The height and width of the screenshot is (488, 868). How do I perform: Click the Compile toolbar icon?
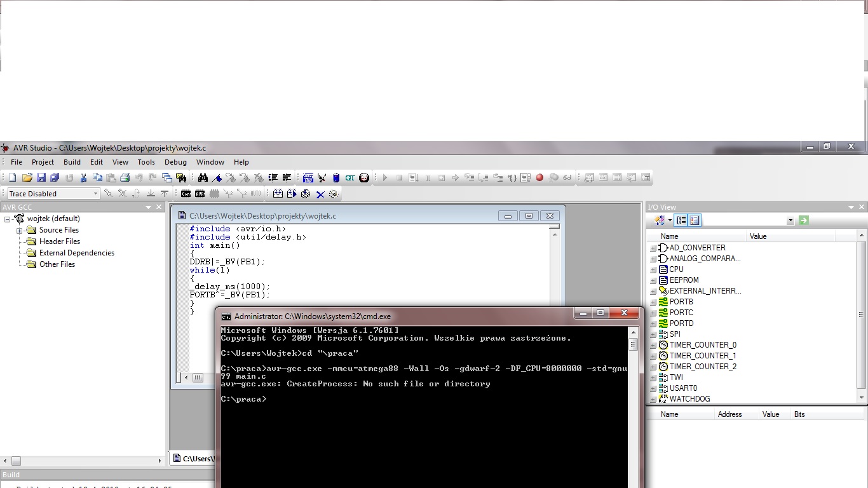pyautogui.click(x=306, y=194)
